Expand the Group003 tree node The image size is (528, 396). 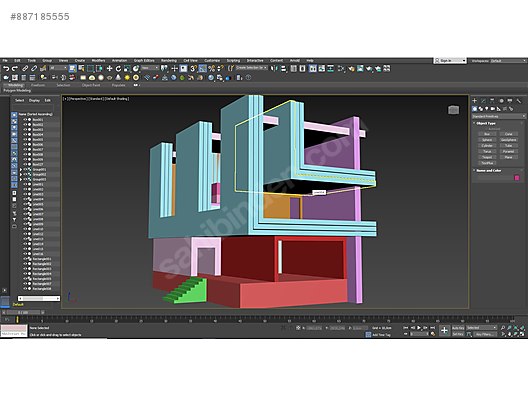[21, 179]
